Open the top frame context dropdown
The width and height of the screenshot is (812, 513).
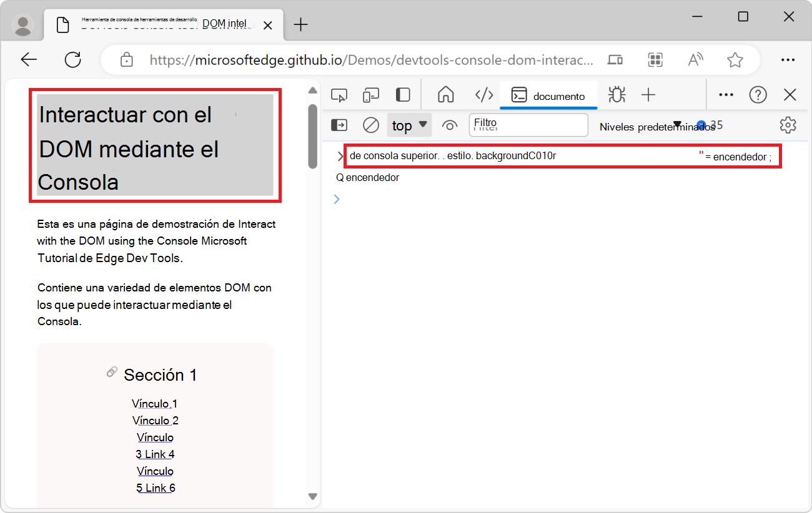(x=409, y=125)
